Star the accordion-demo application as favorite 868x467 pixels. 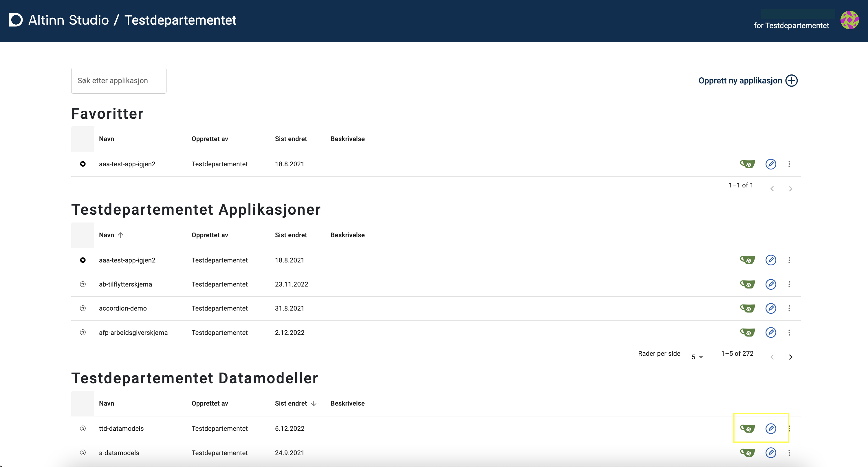83,308
